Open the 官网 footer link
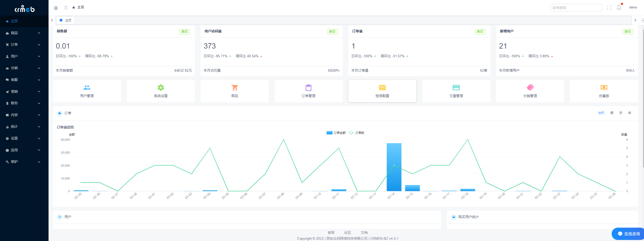The height and width of the screenshot is (241, 644). [x=331, y=233]
